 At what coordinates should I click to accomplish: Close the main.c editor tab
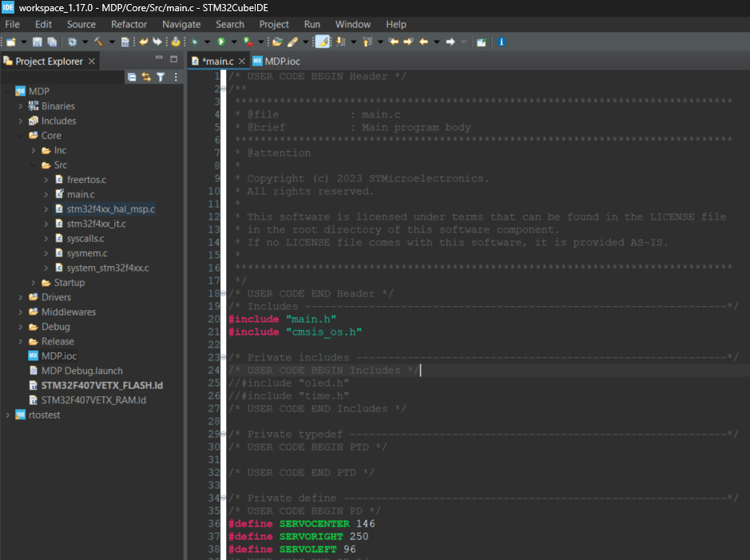(x=241, y=62)
